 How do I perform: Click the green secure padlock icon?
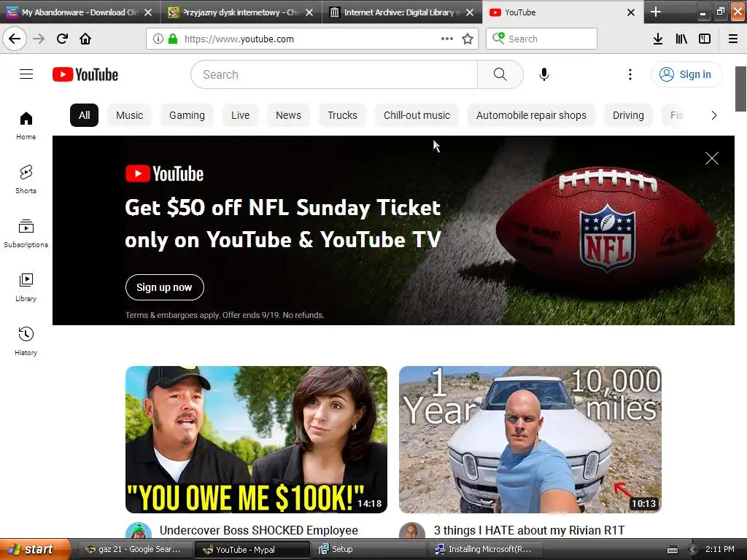tap(172, 39)
